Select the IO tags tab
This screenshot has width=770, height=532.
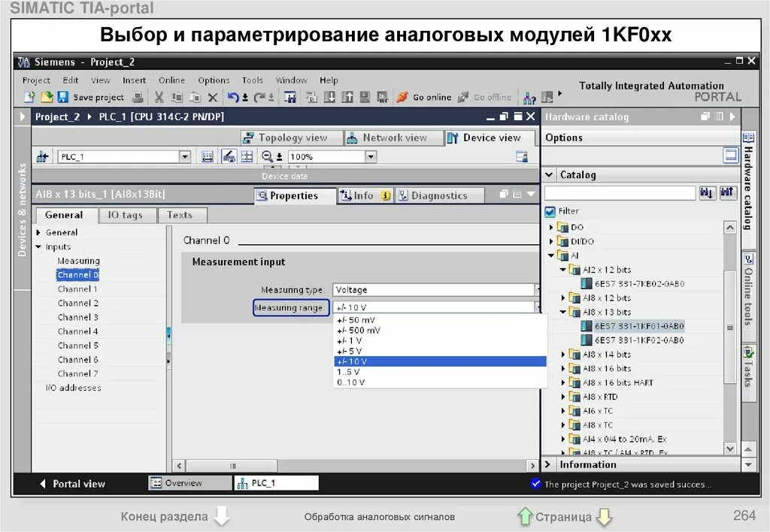(x=127, y=215)
